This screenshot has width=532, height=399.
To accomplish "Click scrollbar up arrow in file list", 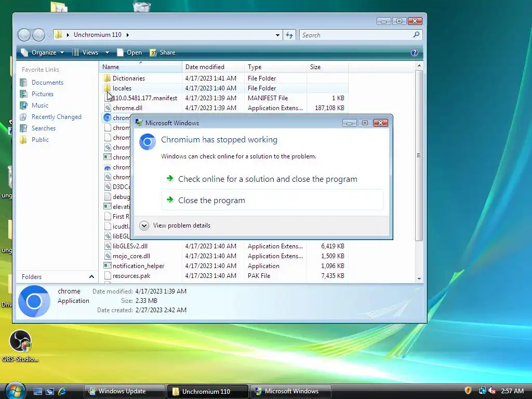I will (x=419, y=66).
